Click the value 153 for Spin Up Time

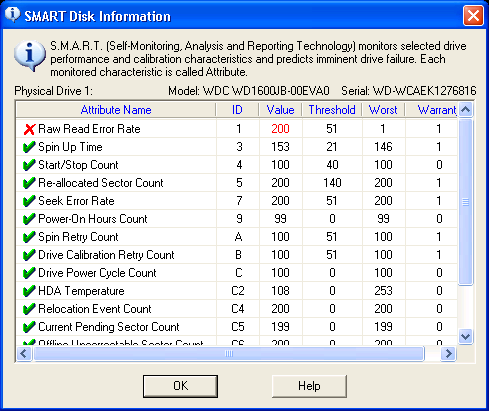tap(280, 147)
